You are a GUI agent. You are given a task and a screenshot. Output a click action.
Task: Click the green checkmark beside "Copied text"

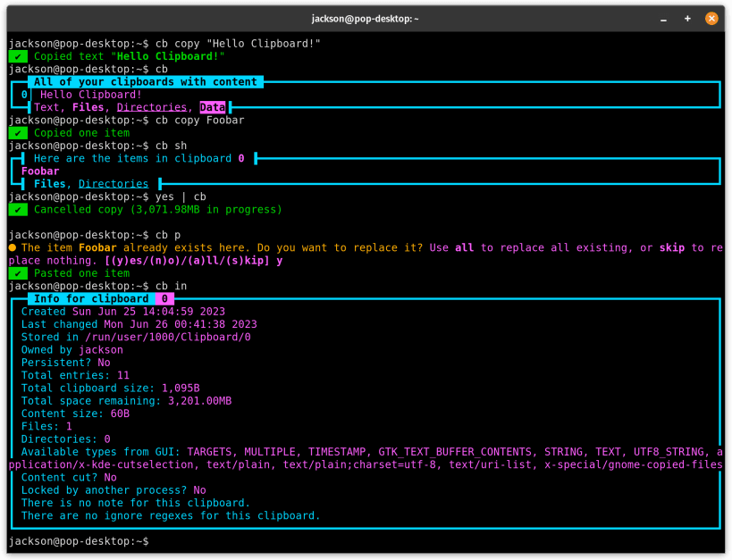click(18, 55)
